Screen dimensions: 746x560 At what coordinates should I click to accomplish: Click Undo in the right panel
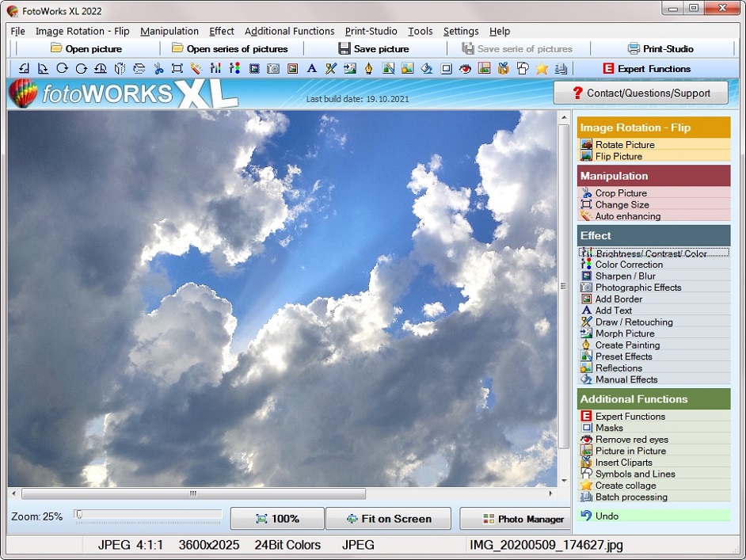[607, 516]
